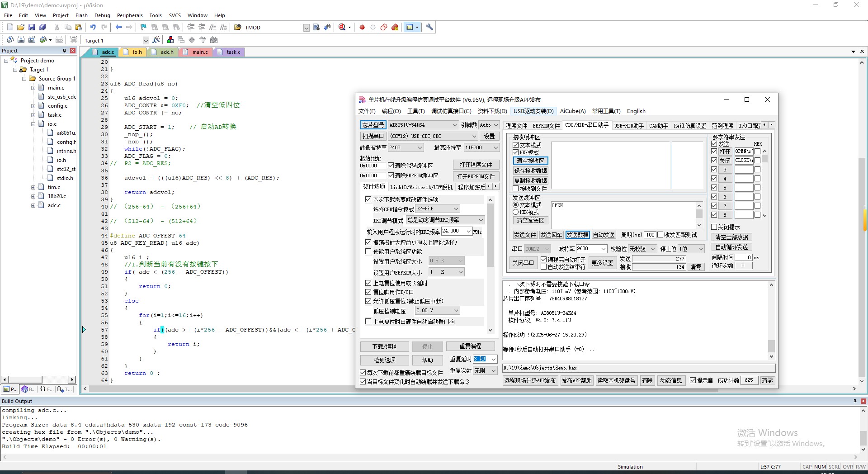Toggle 清除EEPROM缓冲区 checkbox
Image resolution: width=868 pixels, height=474 pixels.
coord(391,175)
